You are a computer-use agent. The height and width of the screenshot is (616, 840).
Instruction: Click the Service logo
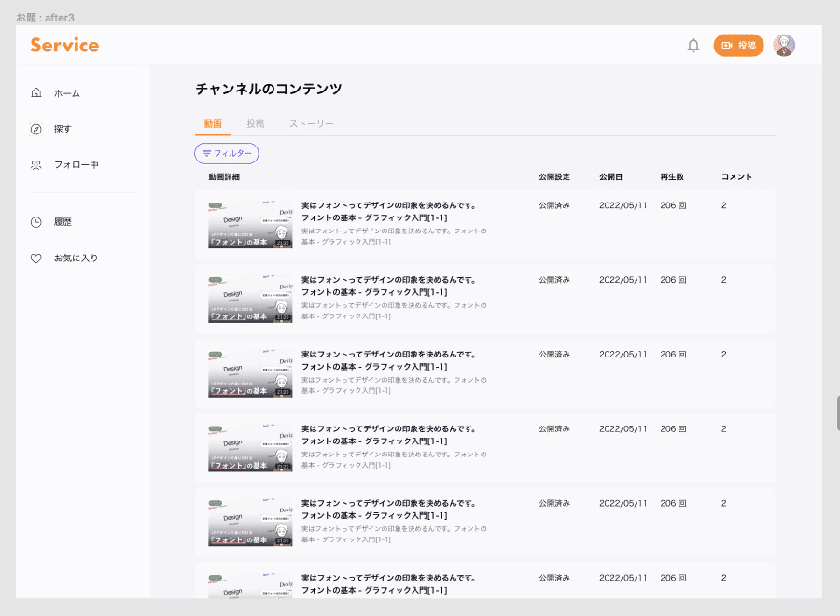tap(64, 45)
